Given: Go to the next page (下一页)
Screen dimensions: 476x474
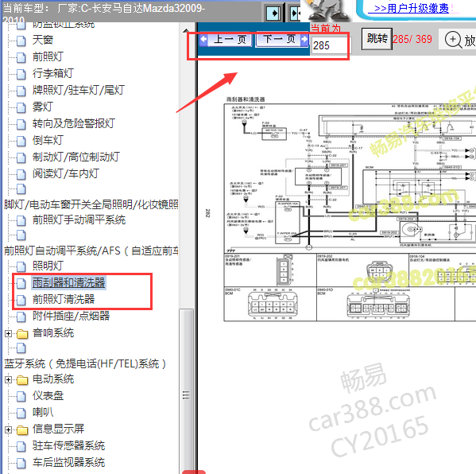Looking at the screenshot, I should tap(282, 39).
